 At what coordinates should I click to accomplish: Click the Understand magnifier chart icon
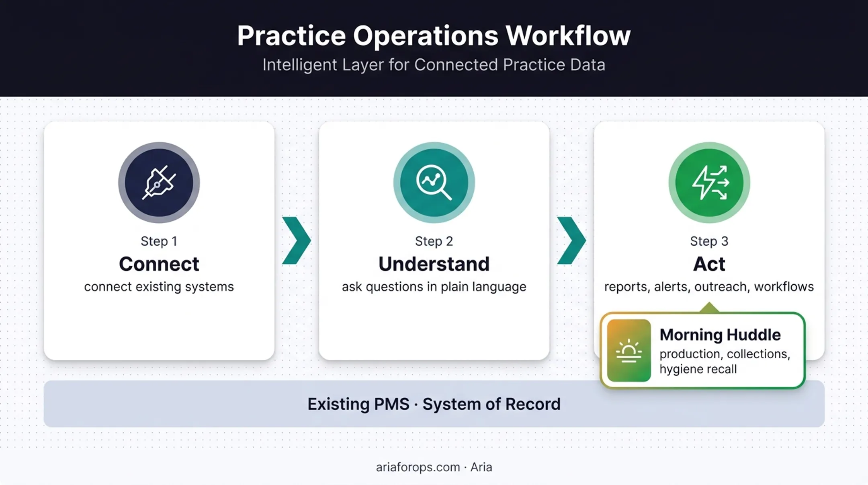pyautogui.click(x=434, y=183)
